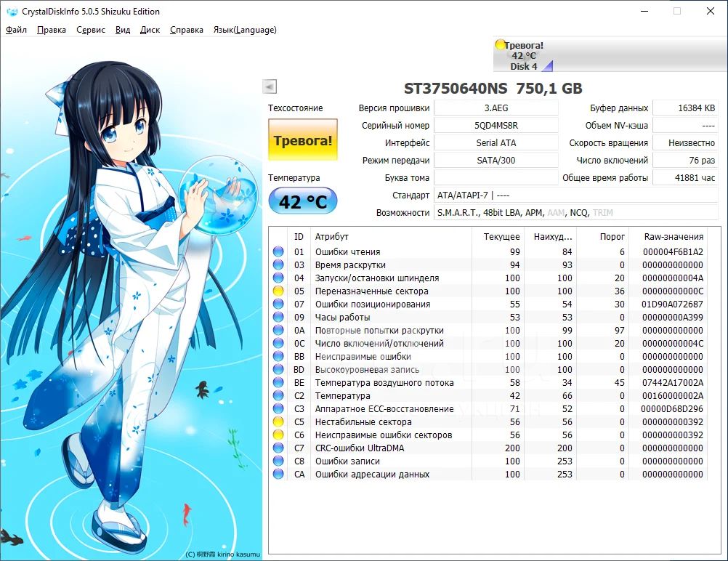Select the Температура воздушного потока attribute name
728x561 pixels.
click(x=384, y=382)
